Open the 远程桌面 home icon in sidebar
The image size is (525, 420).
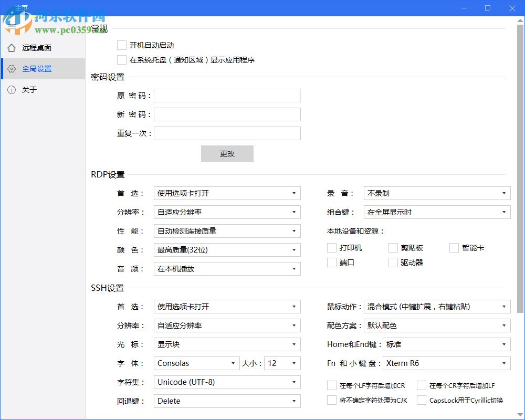(12, 48)
